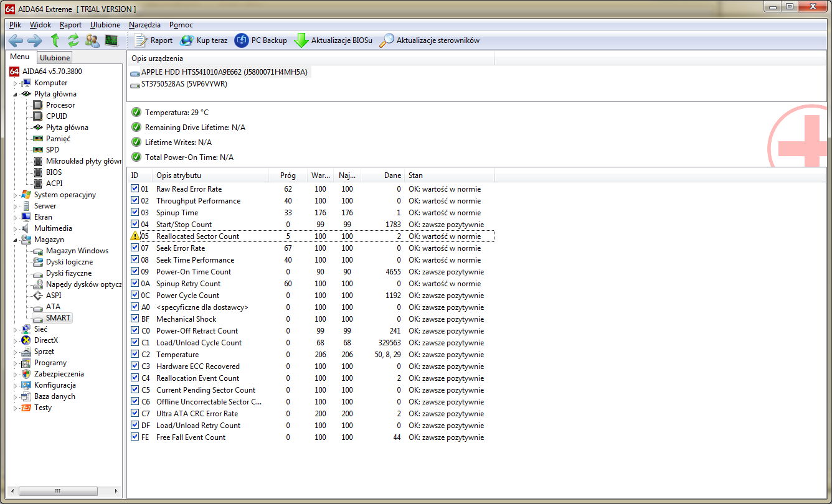The width and height of the screenshot is (832, 504).
Task: Expand the System operacyjny node
Action: coord(15,195)
